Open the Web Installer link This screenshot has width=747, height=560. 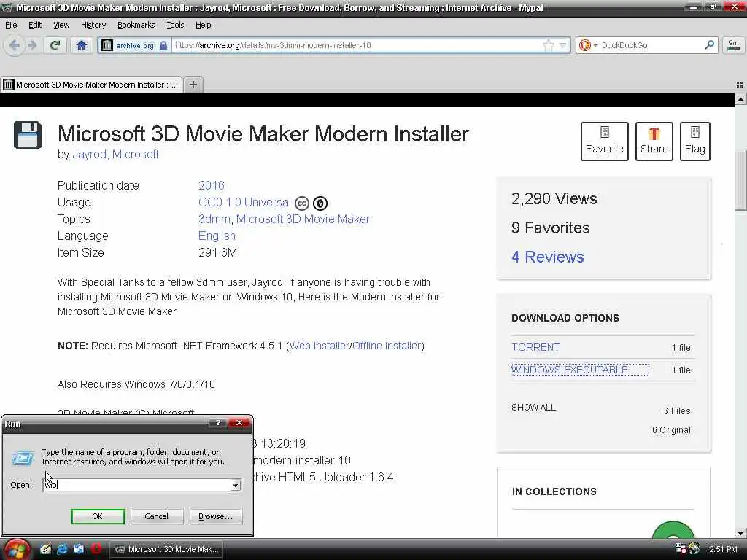click(x=320, y=346)
